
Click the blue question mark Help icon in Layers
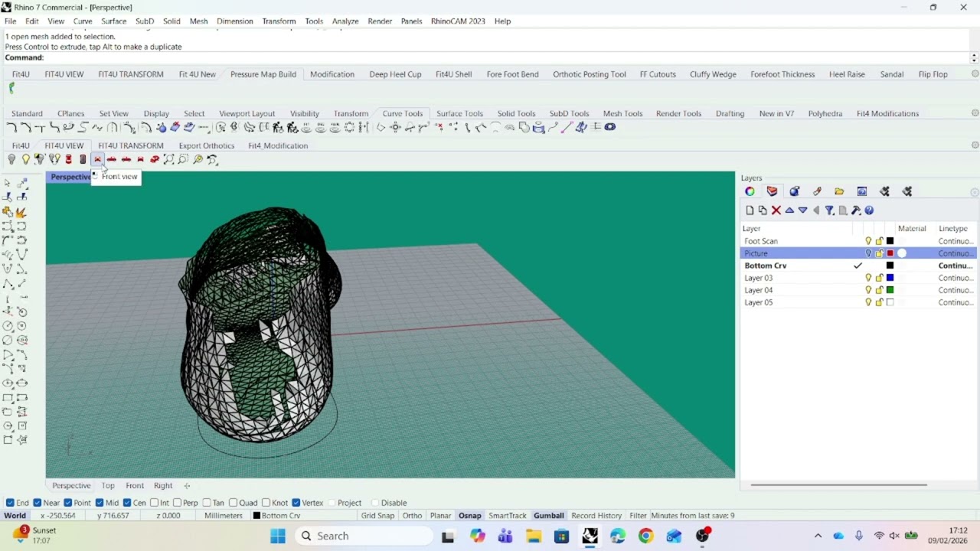(869, 210)
